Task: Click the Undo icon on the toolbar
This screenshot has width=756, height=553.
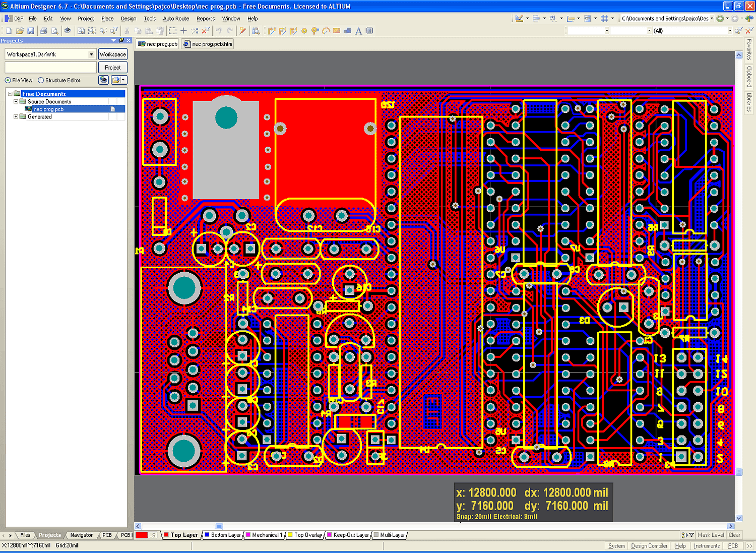Action: tap(218, 31)
